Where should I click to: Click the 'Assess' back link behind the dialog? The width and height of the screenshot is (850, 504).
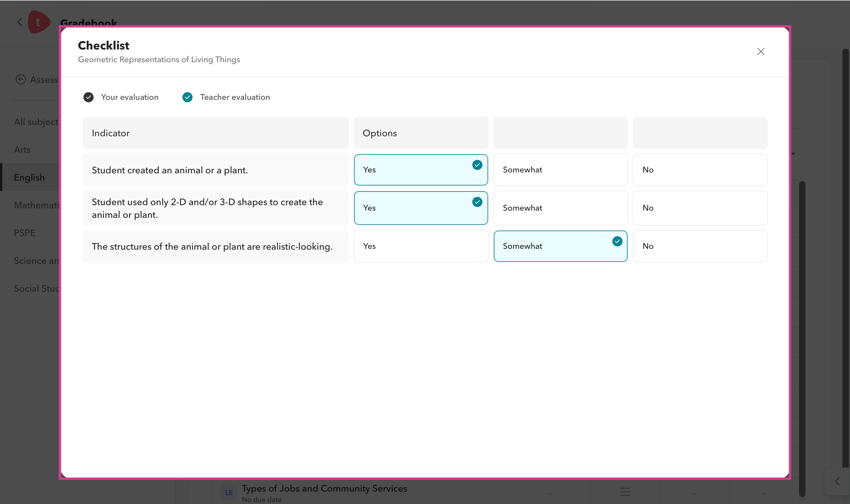pos(44,80)
